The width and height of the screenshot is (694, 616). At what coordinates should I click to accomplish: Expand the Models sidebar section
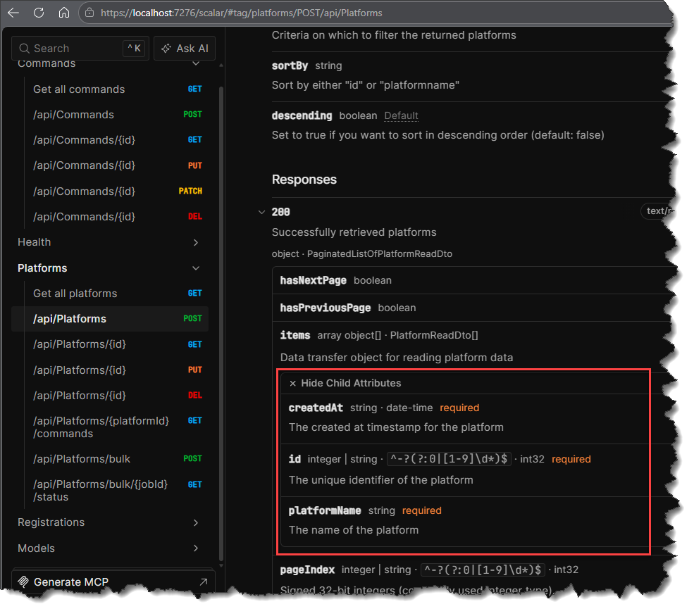coord(196,548)
